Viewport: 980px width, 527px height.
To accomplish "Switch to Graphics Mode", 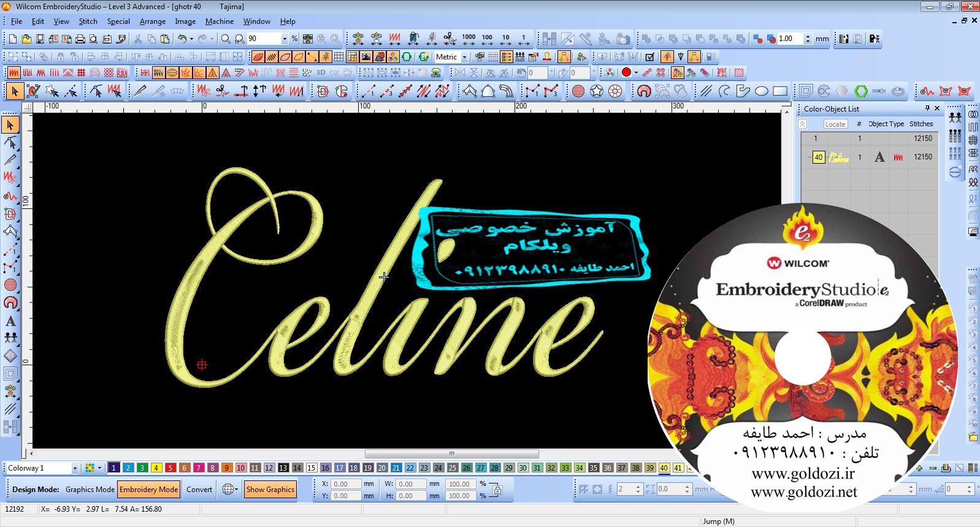I will pyautogui.click(x=90, y=490).
